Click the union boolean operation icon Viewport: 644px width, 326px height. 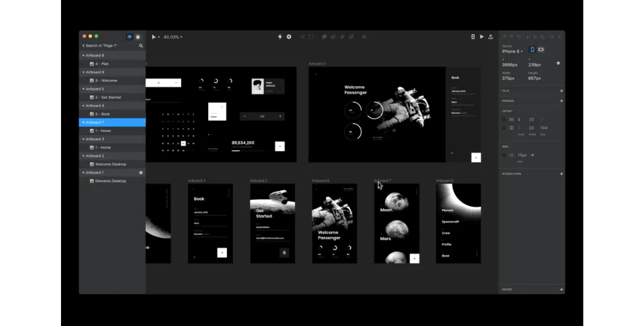click(x=324, y=37)
